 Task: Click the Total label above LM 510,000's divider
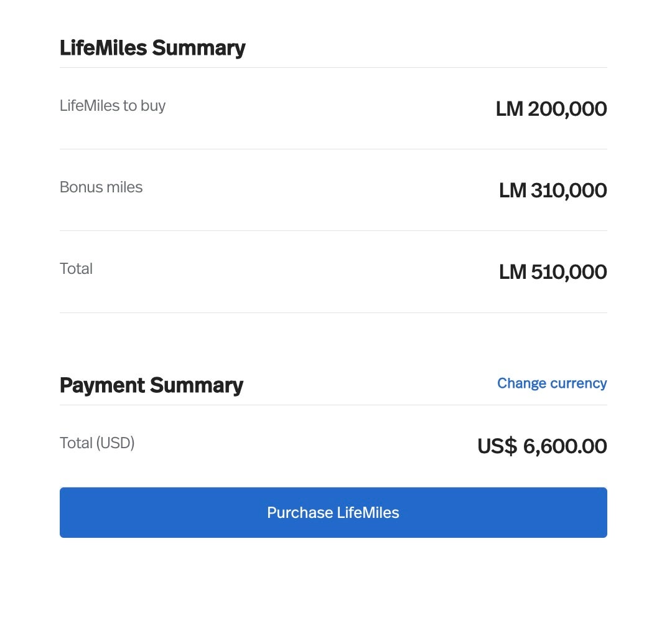coord(76,269)
